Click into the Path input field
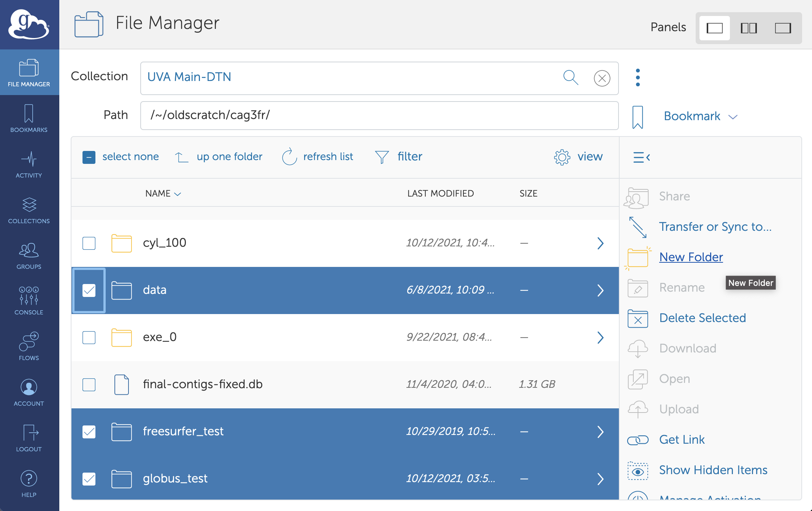Viewport: 812px width, 511px height. coord(379,115)
